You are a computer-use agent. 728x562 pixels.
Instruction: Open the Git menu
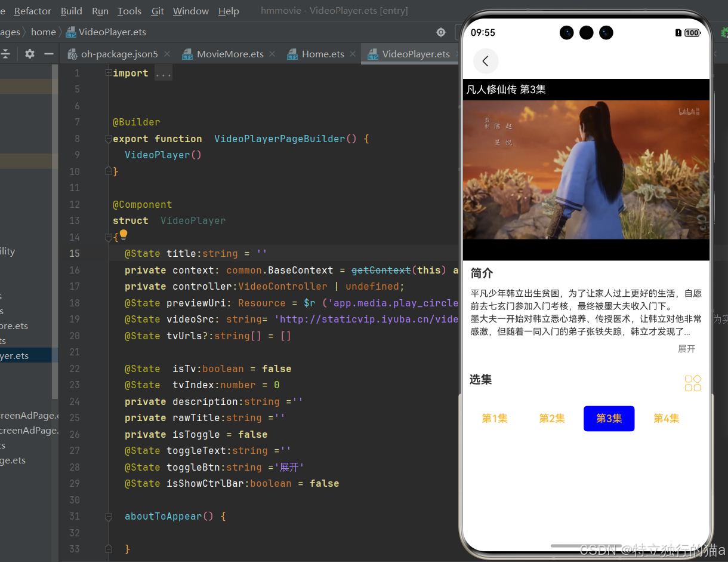coord(158,11)
